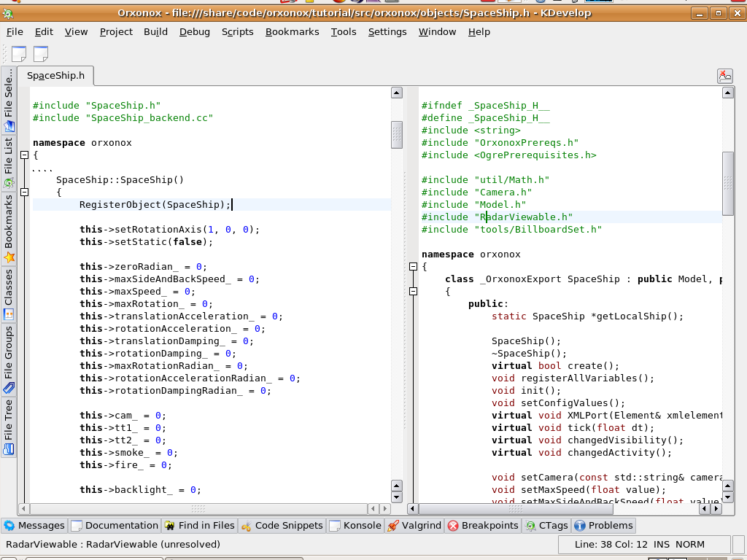
Task: Click the leftmost document icon in the toolbar
Action: (18, 54)
